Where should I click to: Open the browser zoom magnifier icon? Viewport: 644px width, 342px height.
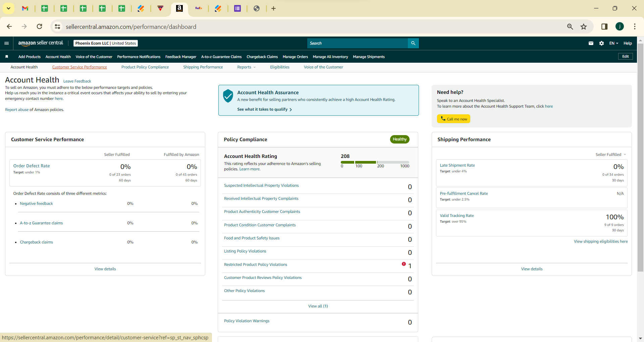click(x=570, y=26)
